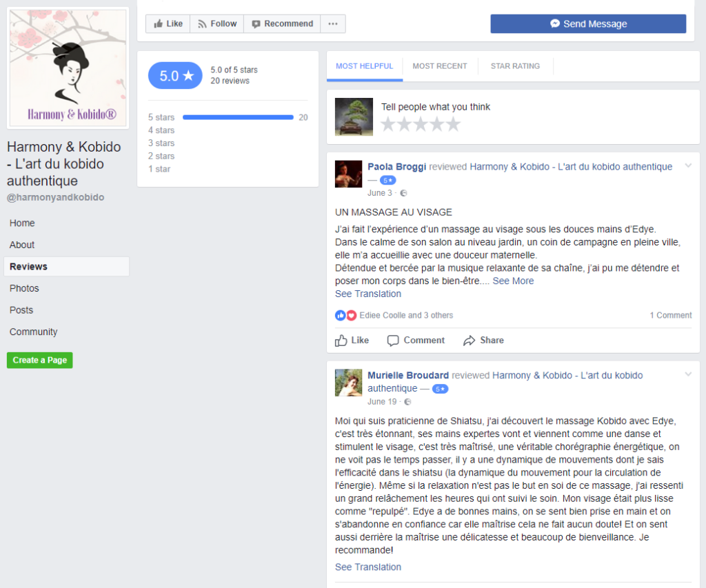The width and height of the screenshot is (706, 588).
Task: Click the green Create a Page button
Action: point(39,361)
